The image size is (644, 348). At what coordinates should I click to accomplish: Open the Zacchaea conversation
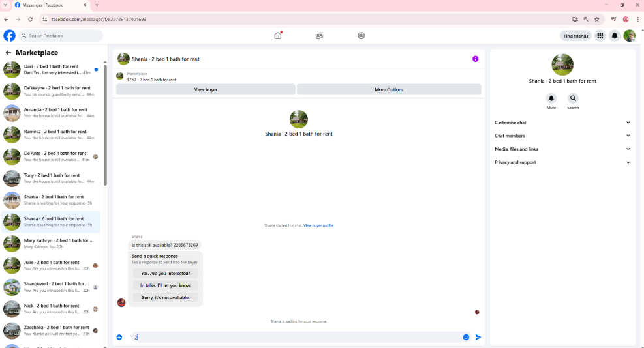[51, 331]
